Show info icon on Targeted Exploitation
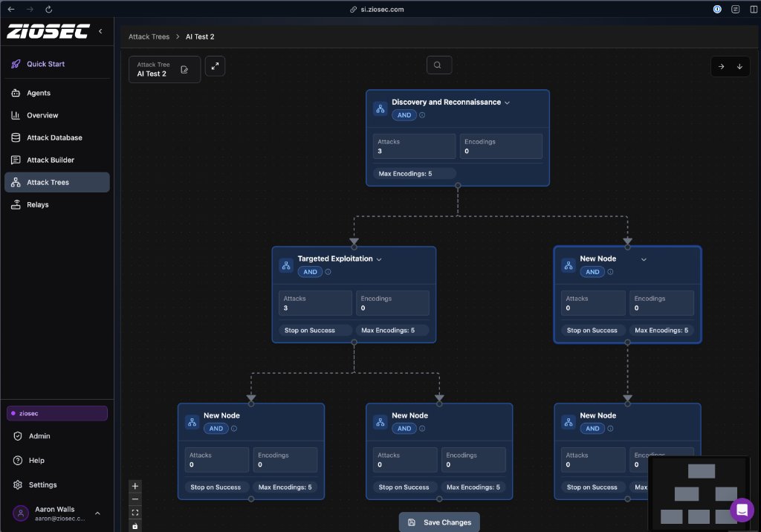This screenshot has height=532, width=761. point(328,272)
